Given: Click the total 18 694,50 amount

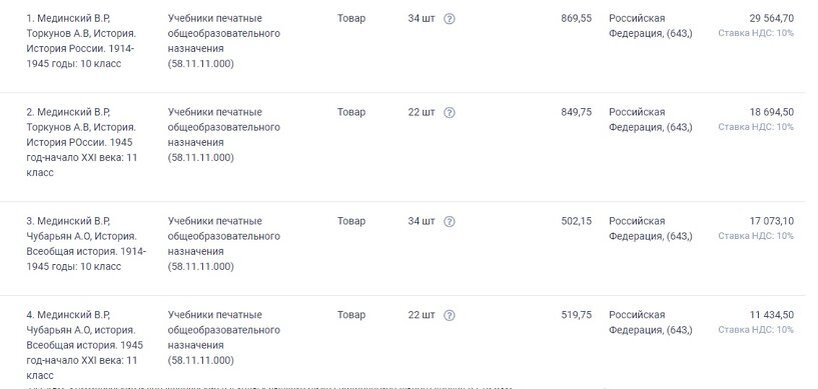Looking at the screenshot, I should (x=772, y=113).
